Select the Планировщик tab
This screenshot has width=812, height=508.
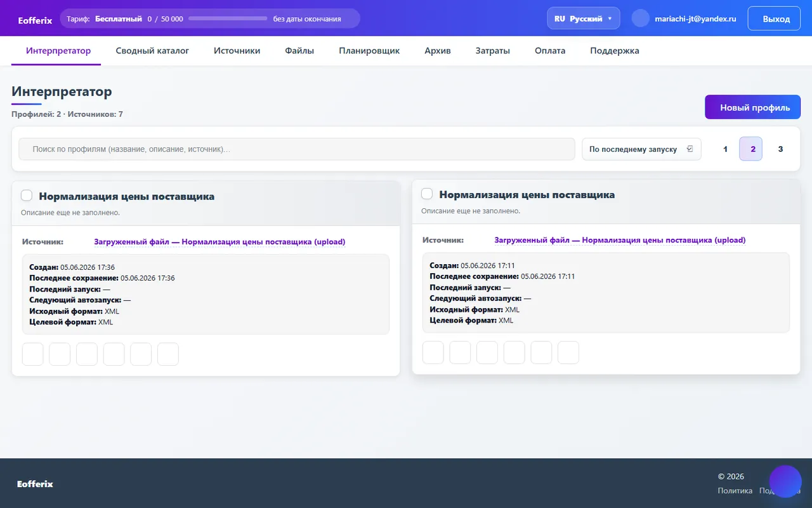369,51
